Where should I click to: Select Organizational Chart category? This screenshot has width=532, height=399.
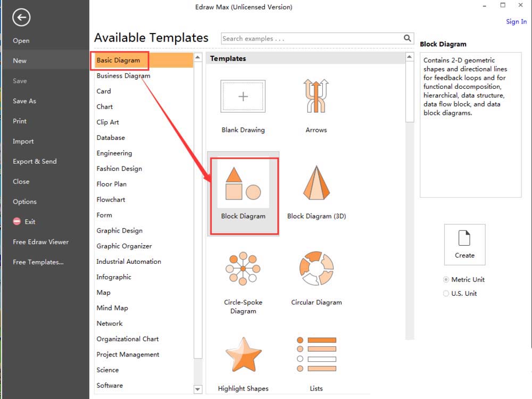(x=128, y=339)
